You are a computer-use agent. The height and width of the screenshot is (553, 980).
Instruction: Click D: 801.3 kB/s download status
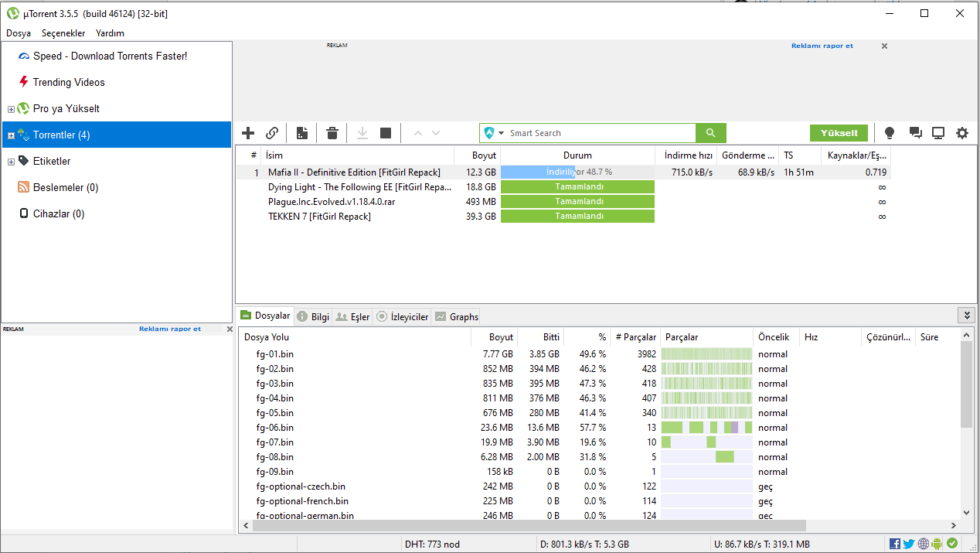[584, 544]
